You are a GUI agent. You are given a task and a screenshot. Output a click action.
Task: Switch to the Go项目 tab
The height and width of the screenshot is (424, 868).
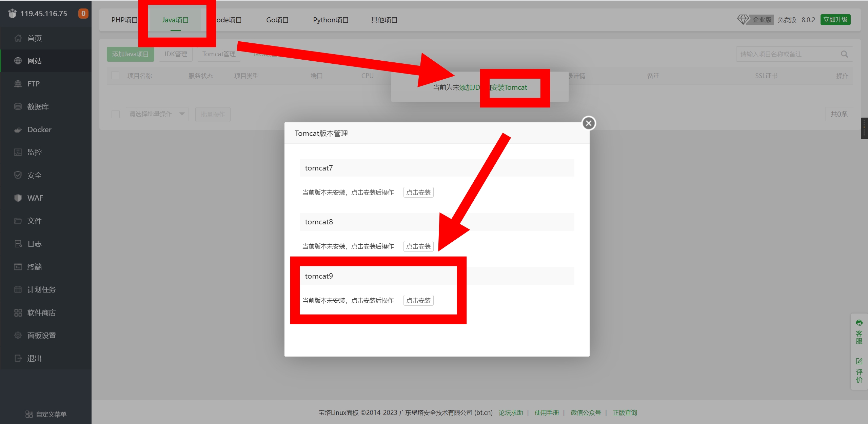277,20
